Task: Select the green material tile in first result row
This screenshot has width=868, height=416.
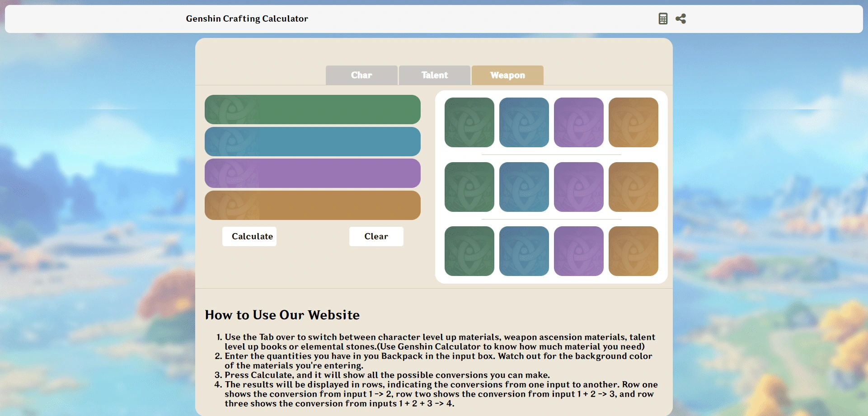Action: point(469,122)
